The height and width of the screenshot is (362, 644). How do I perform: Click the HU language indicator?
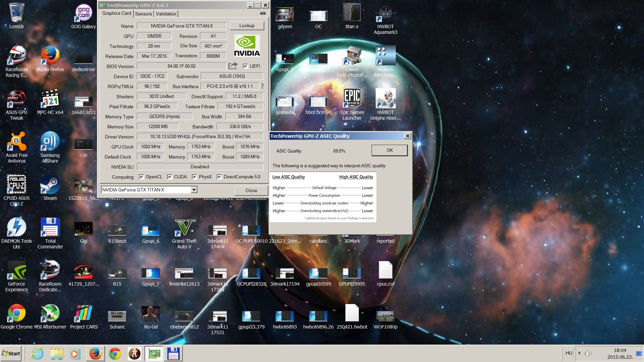pos(569,353)
